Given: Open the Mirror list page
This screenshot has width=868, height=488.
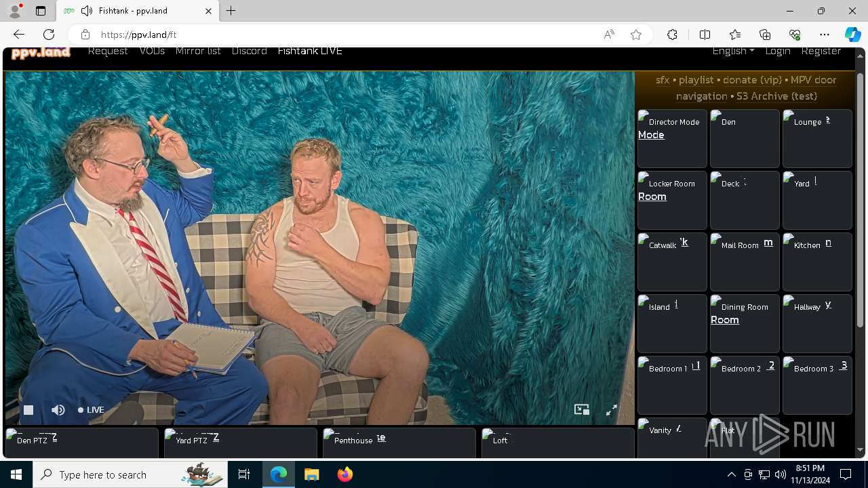Looking at the screenshot, I should (198, 51).
